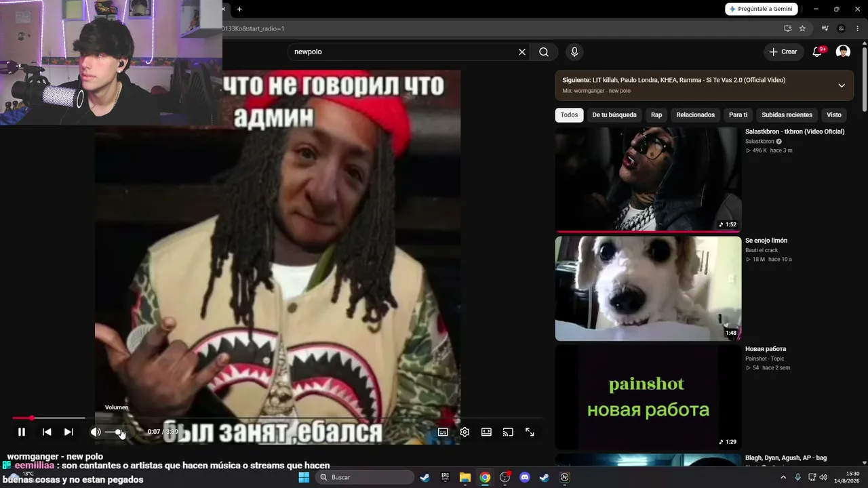The height and width of the screenshot is (488, 868).
Task: Skip to the next video
Action: [x=68, y=432]
